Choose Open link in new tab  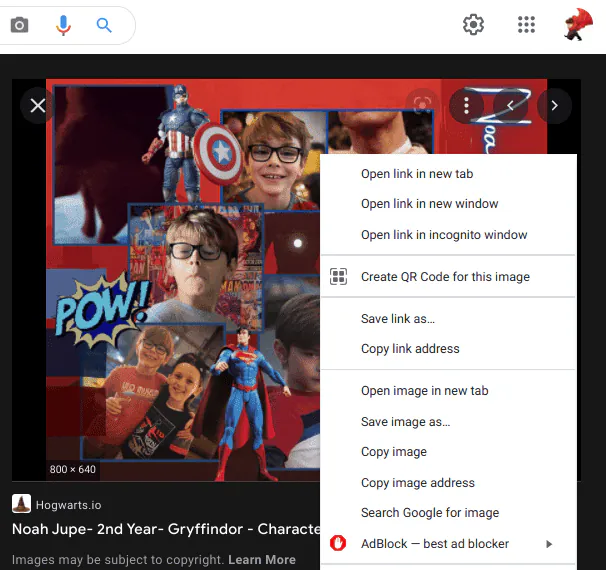pyautogui.click(x=448, y=174)
